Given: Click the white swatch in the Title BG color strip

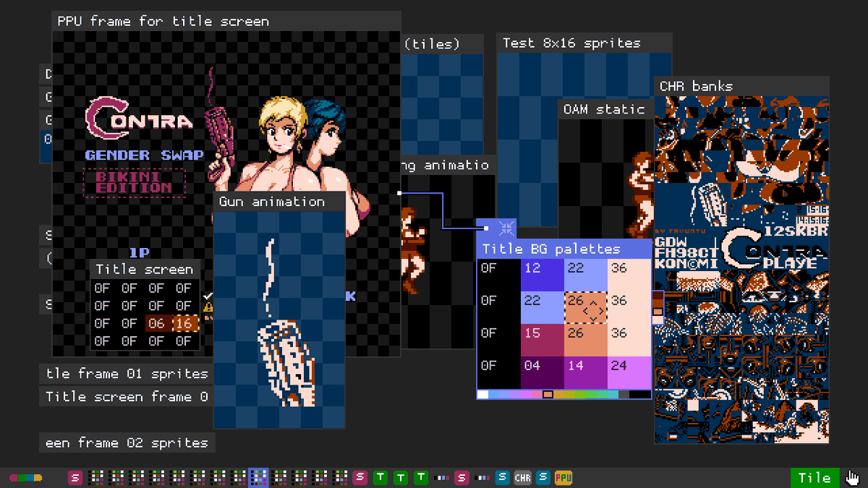Looking at the screenshot, I should pyautogui.click(x=483, y=394).
